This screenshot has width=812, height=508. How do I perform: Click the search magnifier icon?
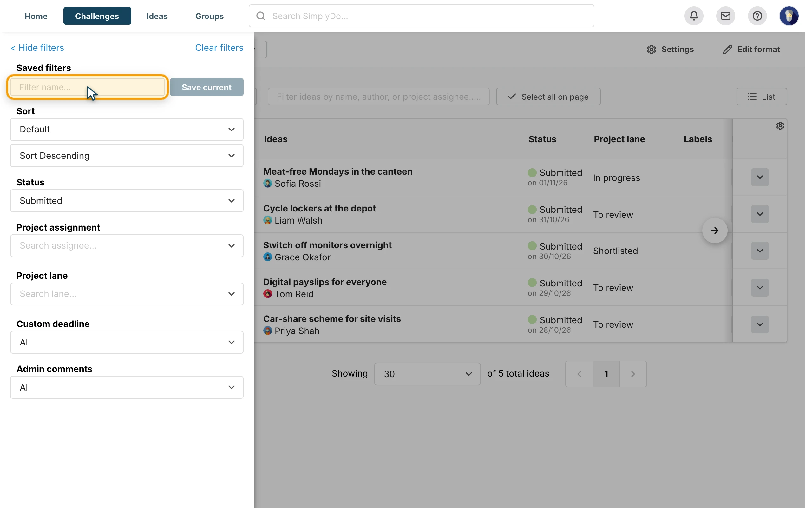(x=261, y=16)
